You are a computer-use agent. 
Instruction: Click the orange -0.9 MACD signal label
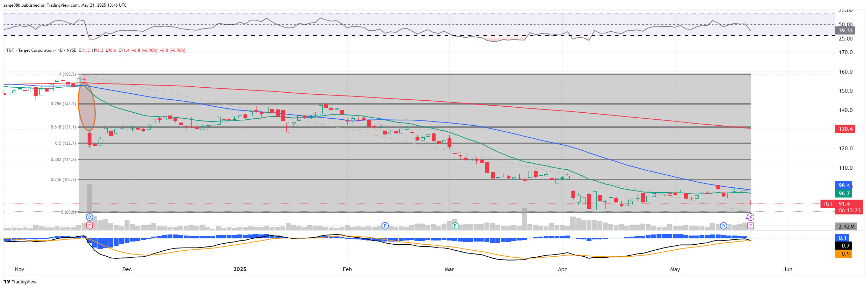[x=843, y=254]
